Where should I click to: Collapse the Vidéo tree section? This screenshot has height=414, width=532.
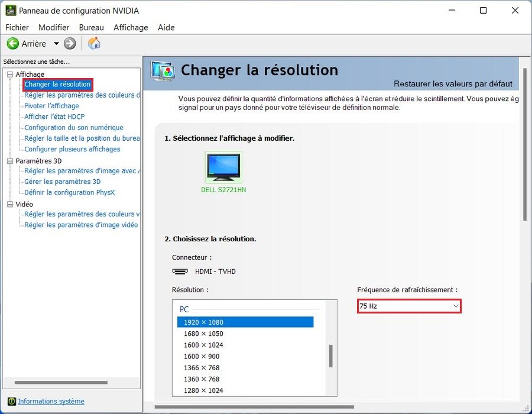10,204
